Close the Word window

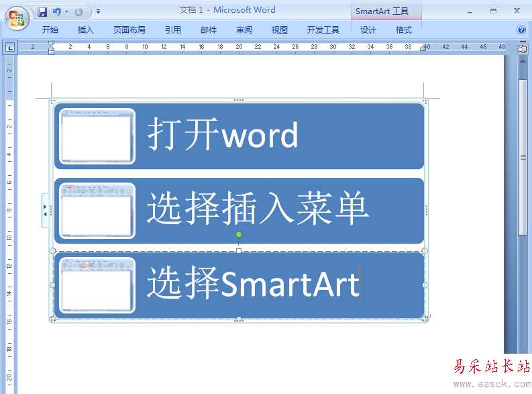tap(517, 11)
